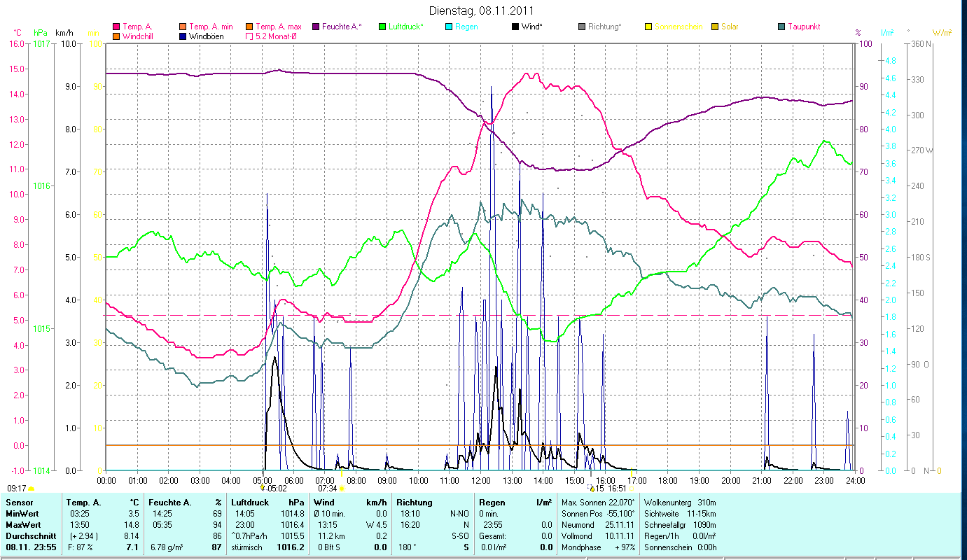
Task: Click the maximum temperature value 14.8
Action: click(x=132, y=525)
